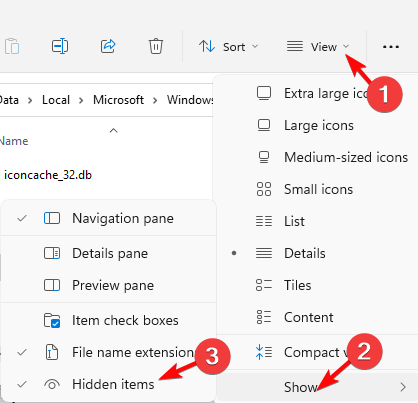The height and width of the screenshot is (403, 418).
Task: Click the Medium-sized icons icon
Action: point(264,157)
